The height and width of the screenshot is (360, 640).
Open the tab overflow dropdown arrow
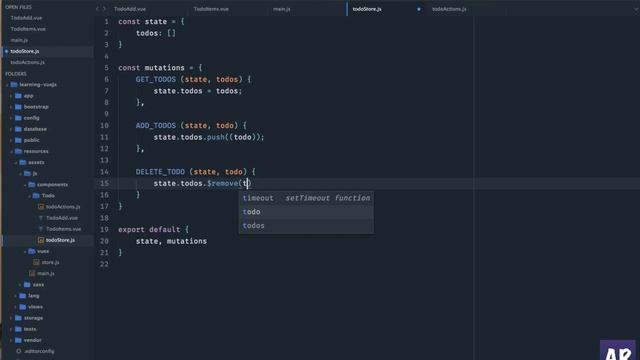point(636,9)
